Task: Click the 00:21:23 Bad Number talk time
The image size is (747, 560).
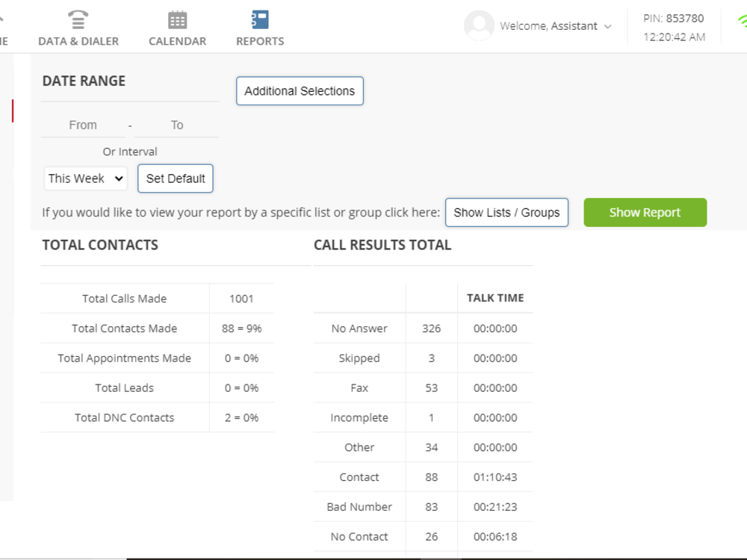Action: (x=495, y=507)
